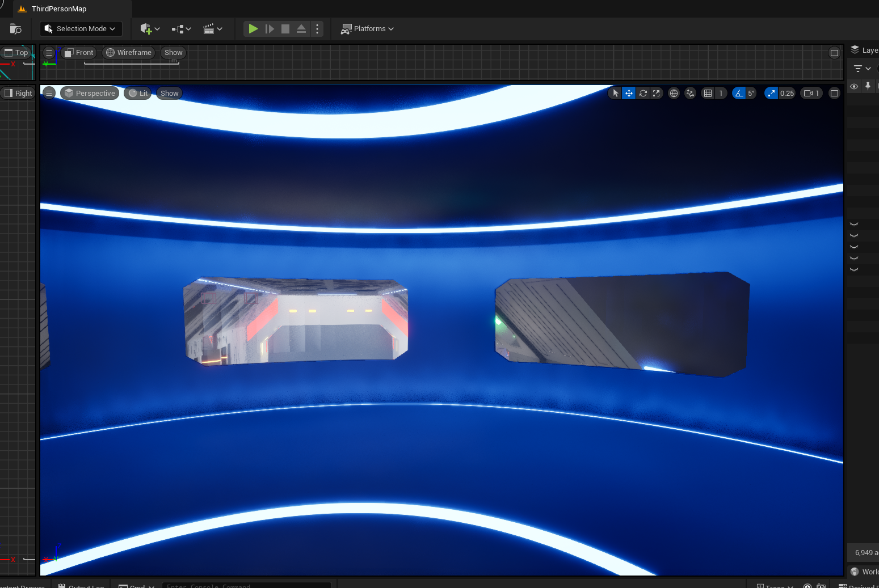Screen dimensions: 879x588
Task: Click the Wireframe view mode button
Action: click(129, 53)
